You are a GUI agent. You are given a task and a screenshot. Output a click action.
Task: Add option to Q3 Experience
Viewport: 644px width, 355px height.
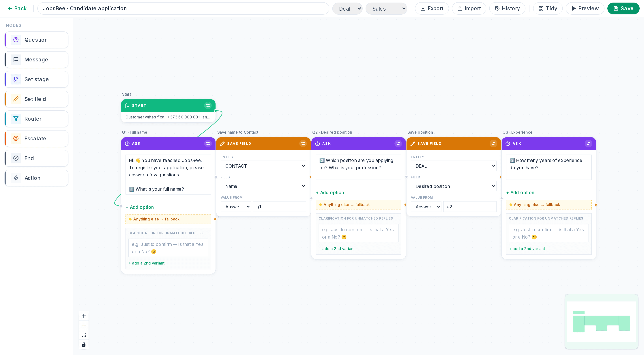(520, 192)
